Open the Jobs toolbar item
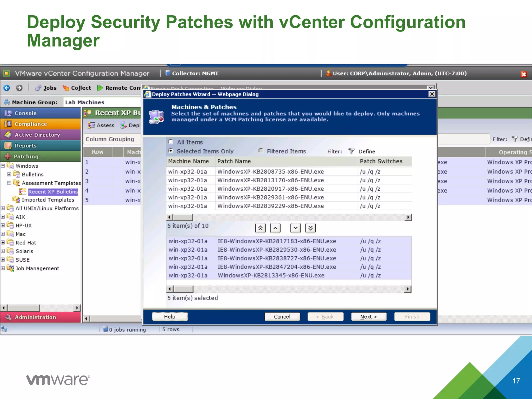Viewport: 532px width, 399px height. 46,88
